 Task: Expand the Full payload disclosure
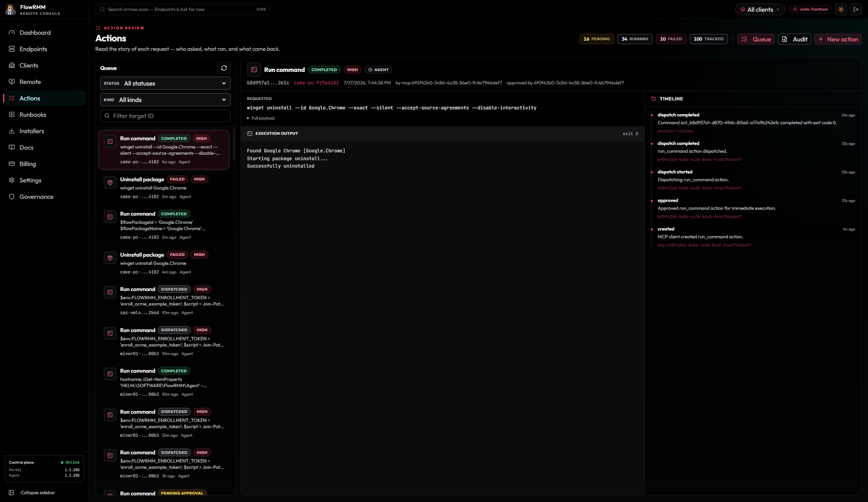(x=261, y=118)
